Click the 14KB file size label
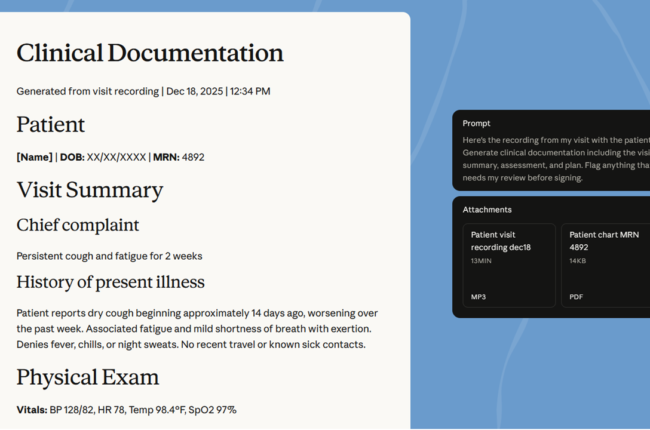 coord(578,261)
